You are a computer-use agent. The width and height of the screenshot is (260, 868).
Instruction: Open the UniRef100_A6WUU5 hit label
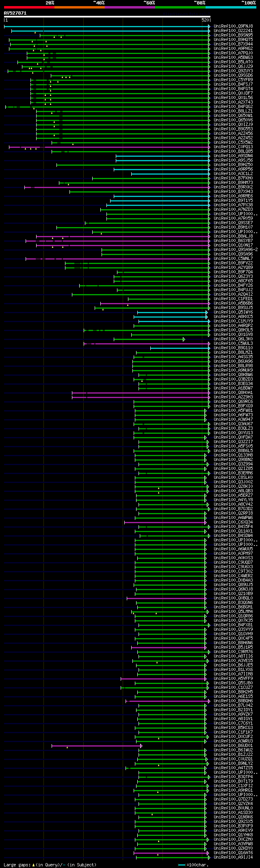coord(233,549)
